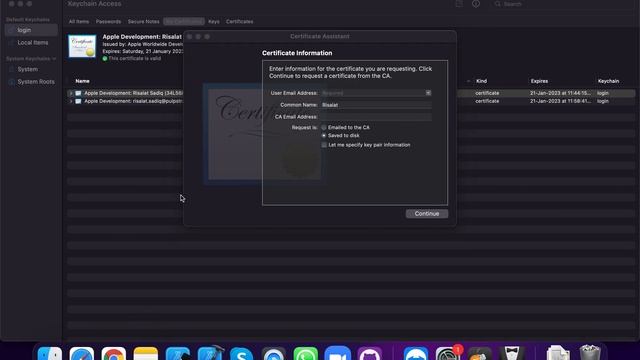This screenshot has width=640, height=360.
Task: Sort the list by Name column
Action: (82, 81)
